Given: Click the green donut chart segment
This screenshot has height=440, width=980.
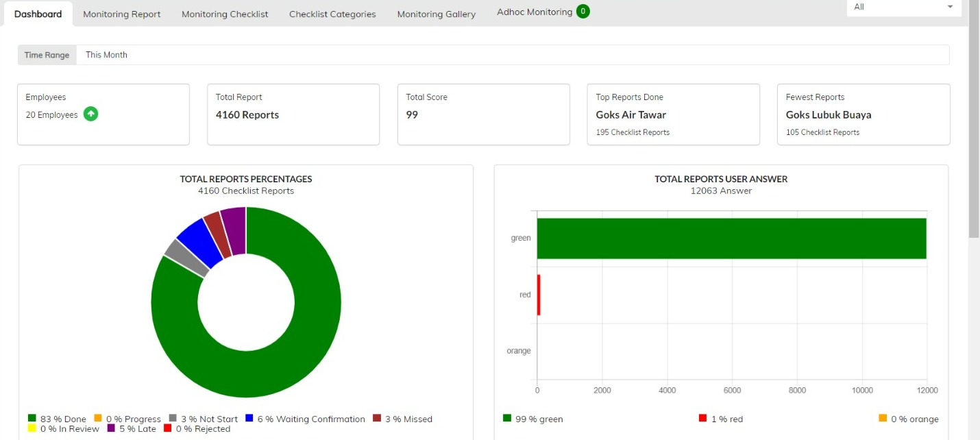Looking at the screenshot, I should tap(302, 343).
